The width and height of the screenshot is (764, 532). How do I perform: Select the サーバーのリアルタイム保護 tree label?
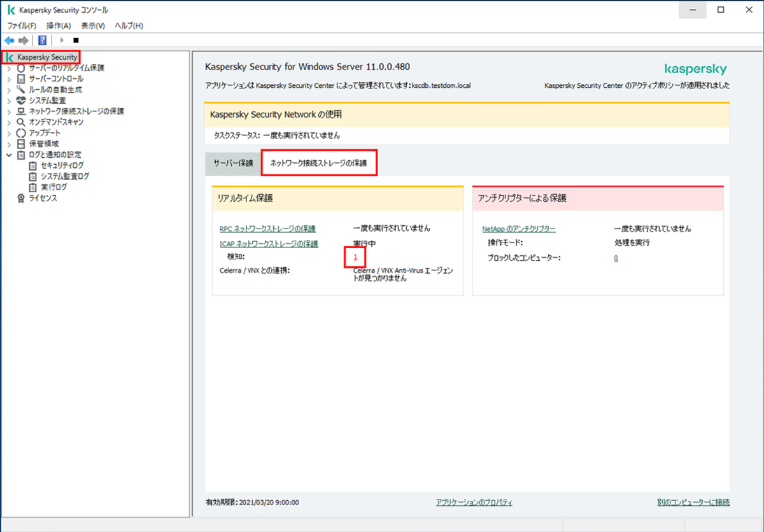(67, 68)
